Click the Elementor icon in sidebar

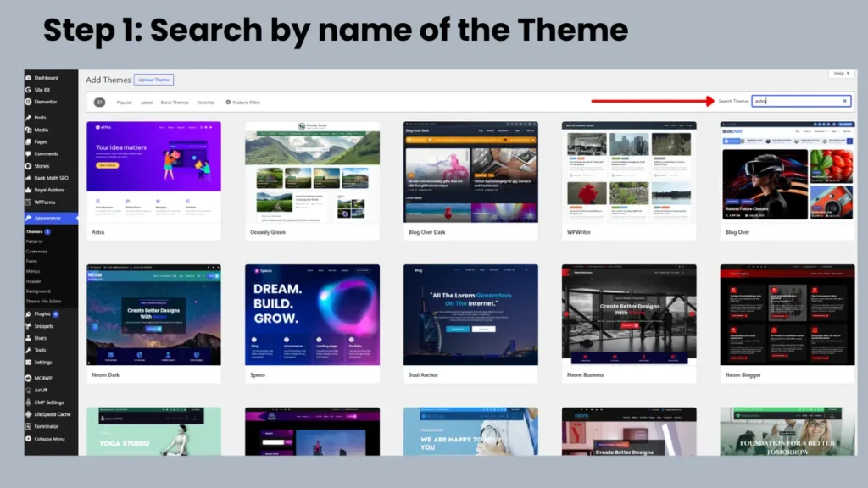(28, 102)
